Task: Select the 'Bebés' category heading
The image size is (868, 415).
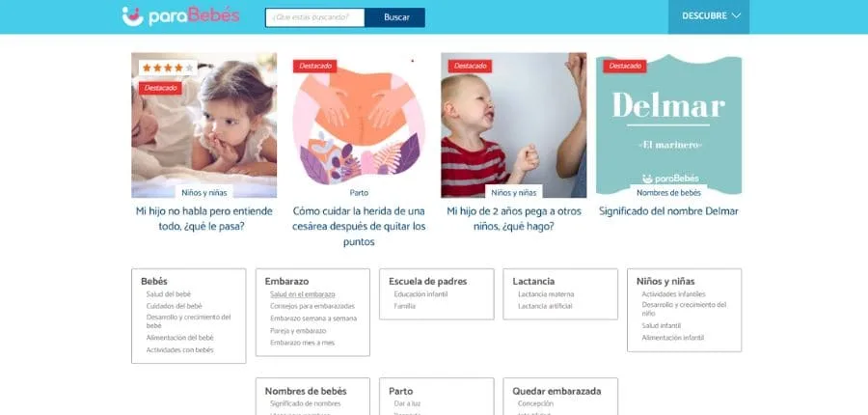Action: tap(154, 281)
